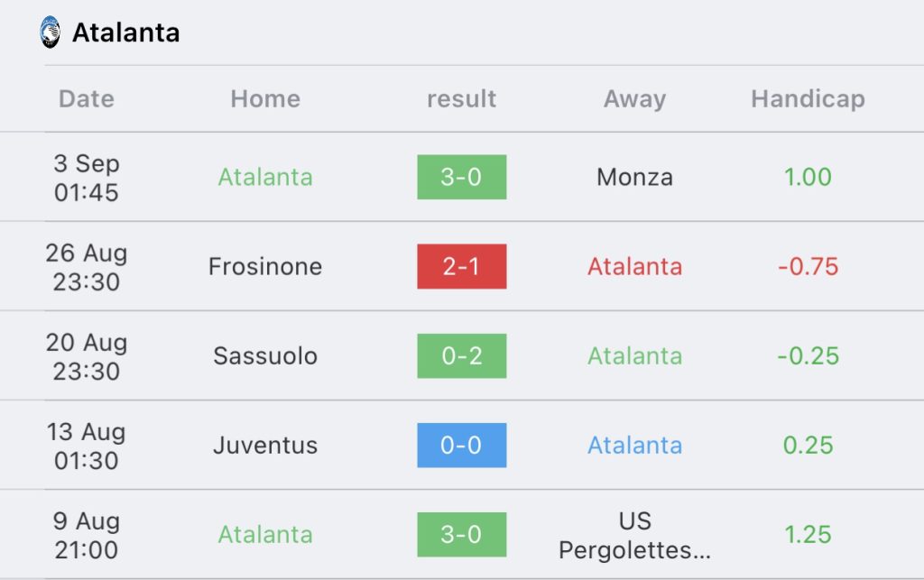
Task: Open the 3-0 US Pergolettese result
Action: pyautogui.click(x=461, y=535)
